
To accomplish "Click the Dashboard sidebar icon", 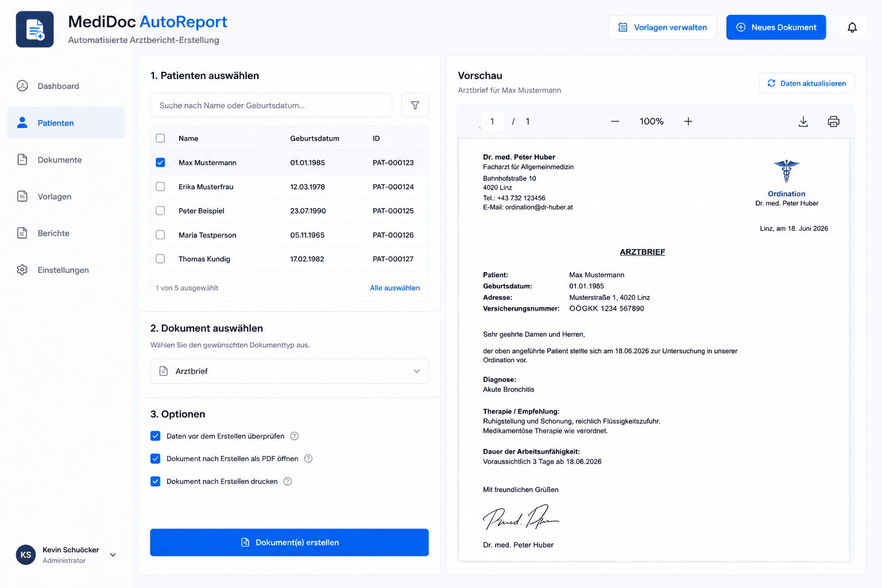I will click(22, 86).
